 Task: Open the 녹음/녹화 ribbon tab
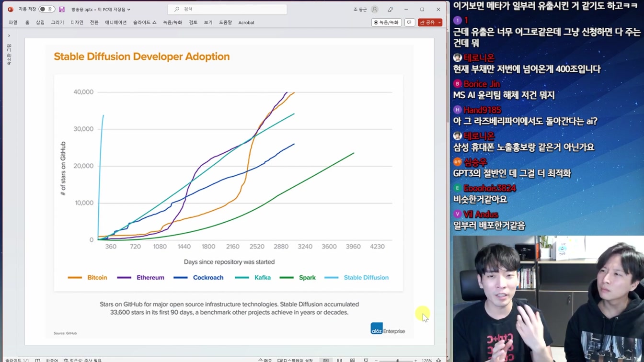click(172, 23)
